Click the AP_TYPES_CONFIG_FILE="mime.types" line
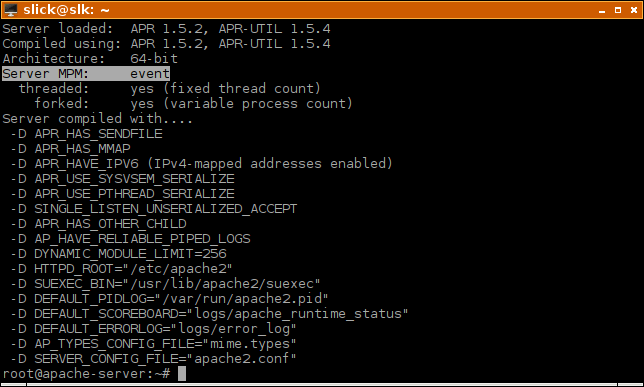 point(153,343)
